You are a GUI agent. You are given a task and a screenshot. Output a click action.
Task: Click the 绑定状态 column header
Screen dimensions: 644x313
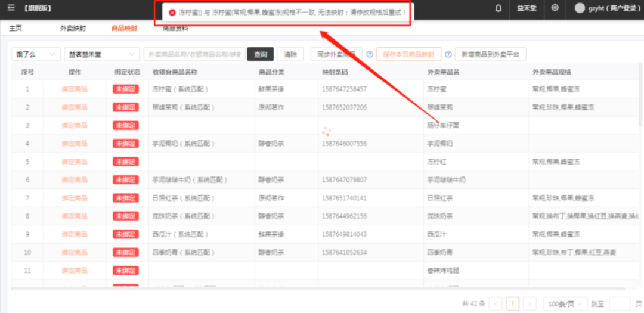coord(128,72)
